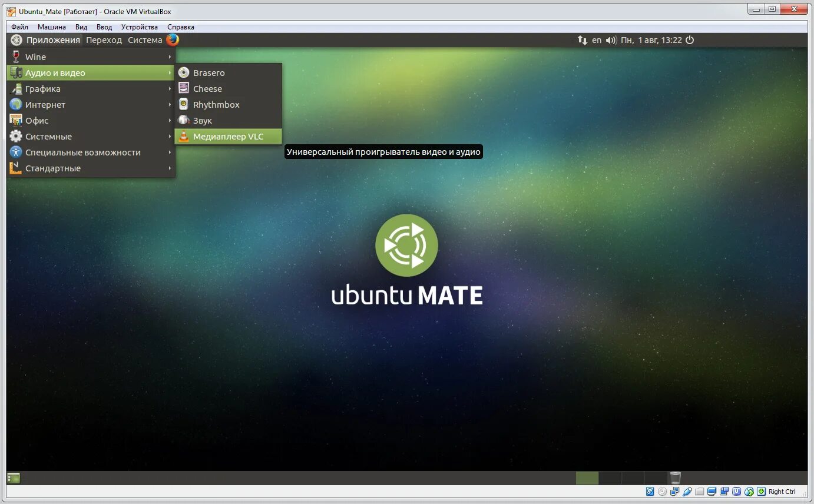Select the highlighted Аудио и видео category

point(91,73)
